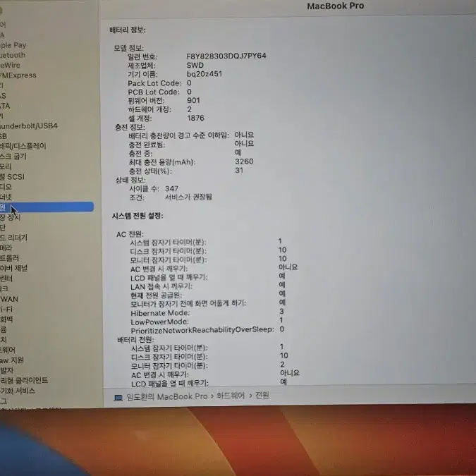Open the 디스크 굽기 sidebar entry

pos(13,157)
